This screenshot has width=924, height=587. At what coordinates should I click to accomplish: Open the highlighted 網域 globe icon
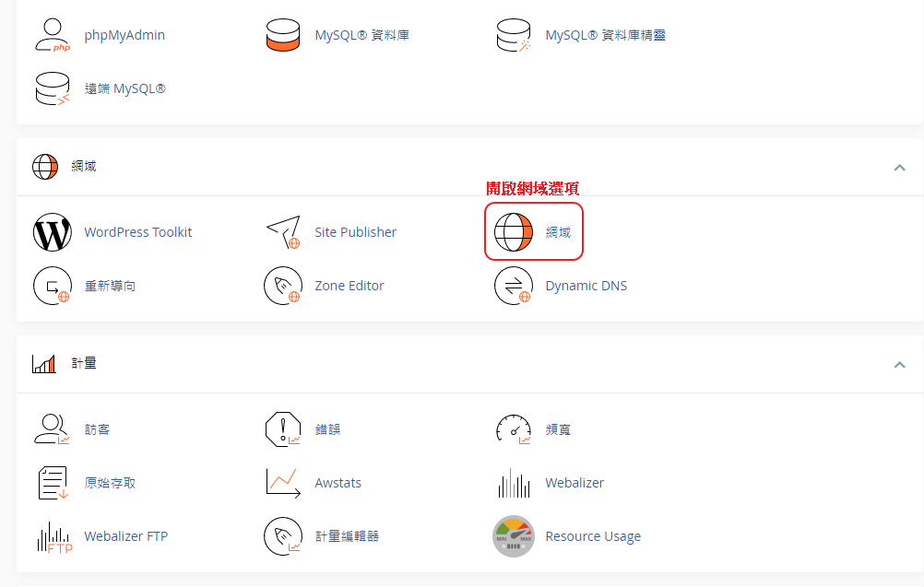coord(514,232)
